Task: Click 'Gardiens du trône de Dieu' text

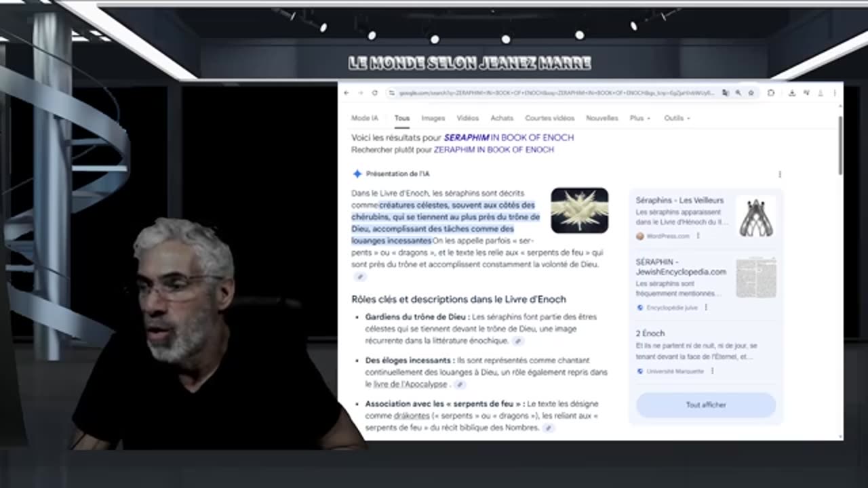Action: (x=416, y=317)
